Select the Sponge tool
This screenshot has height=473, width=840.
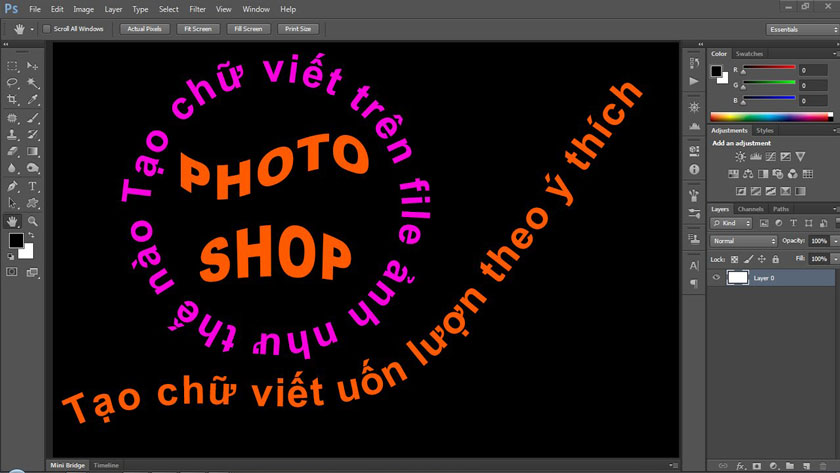click(x=32, y=168)
